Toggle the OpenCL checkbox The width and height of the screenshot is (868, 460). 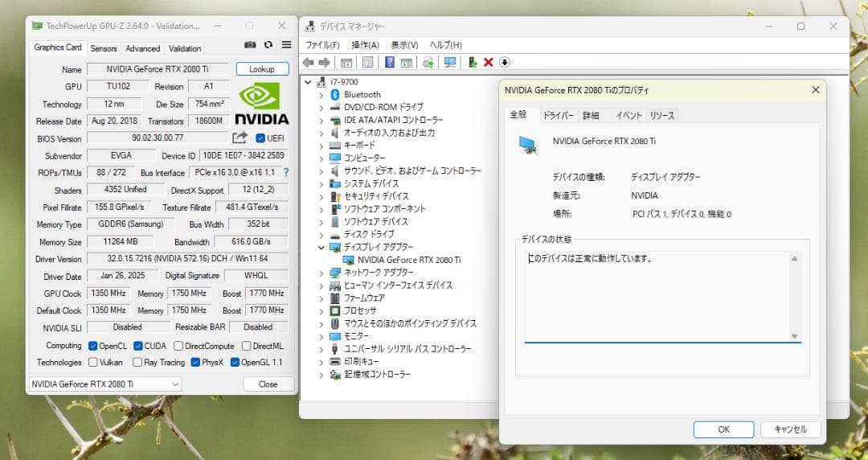tap(93, 346)
